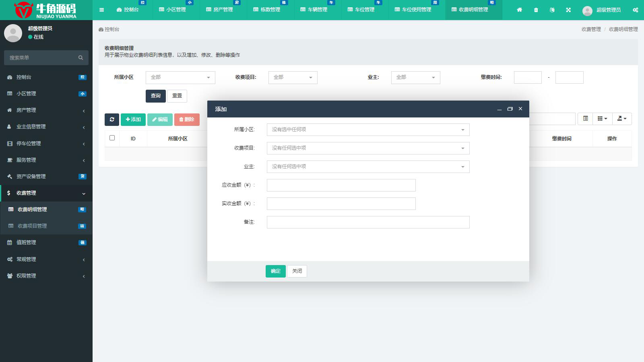This screenshot has height=362, width=644.
Task: Click the super admin avatar in sidebar
Action: click(x=13, y=33)
